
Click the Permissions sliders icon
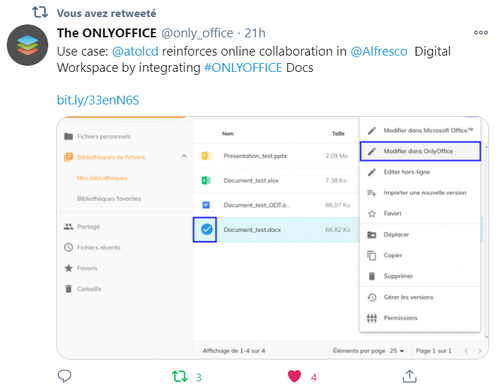(372, 318)
